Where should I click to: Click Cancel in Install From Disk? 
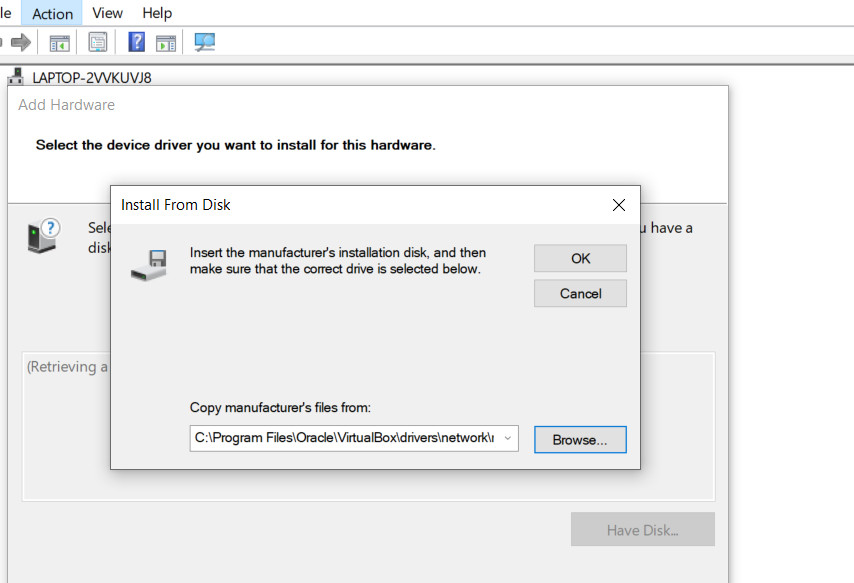pyautogui.click(x=580, y=294)
